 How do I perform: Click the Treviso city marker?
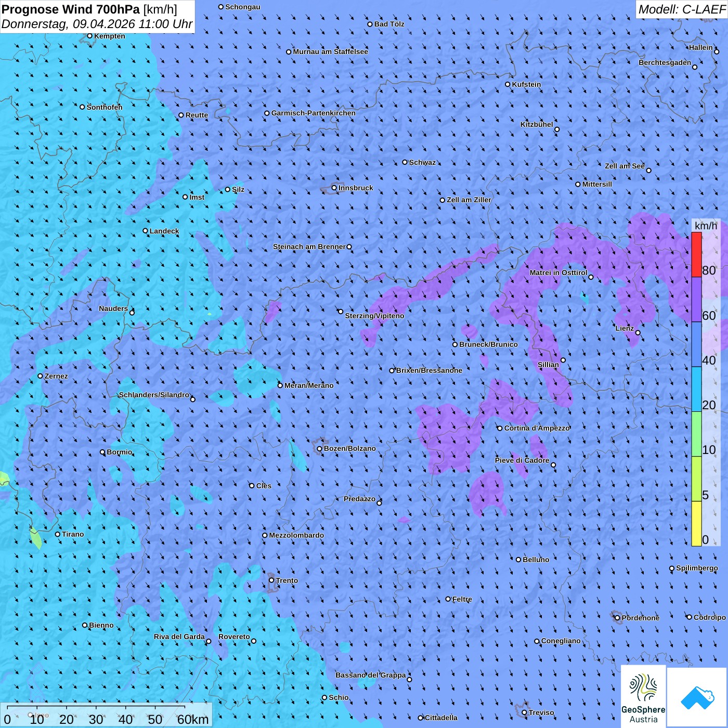(525, 712)
